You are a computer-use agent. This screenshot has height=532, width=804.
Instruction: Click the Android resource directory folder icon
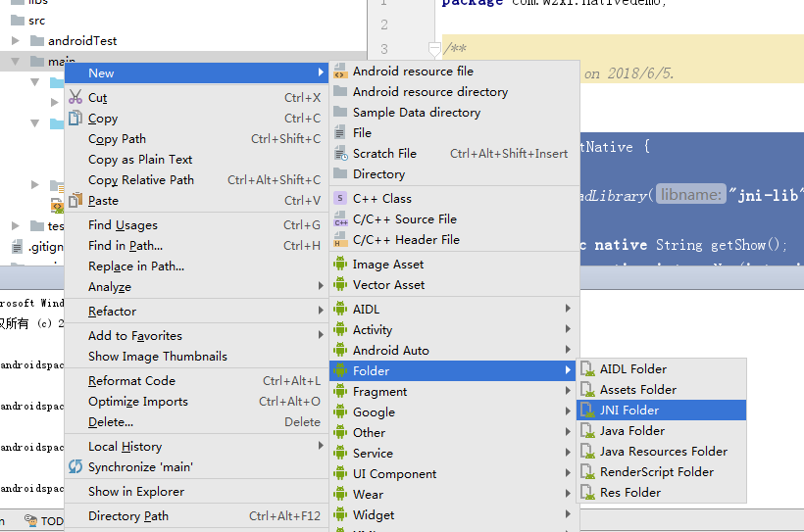[340, 91]
